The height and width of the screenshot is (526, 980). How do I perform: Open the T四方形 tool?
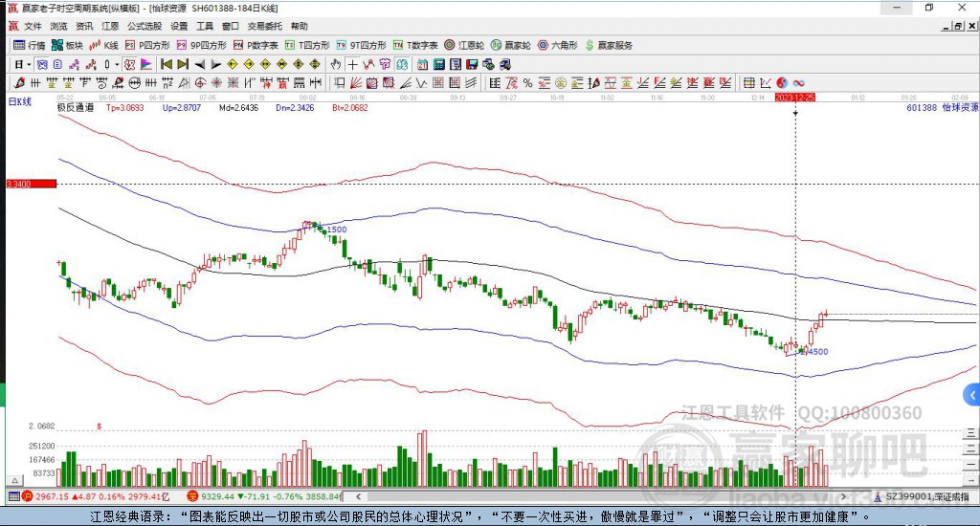(x=307, y=45)
